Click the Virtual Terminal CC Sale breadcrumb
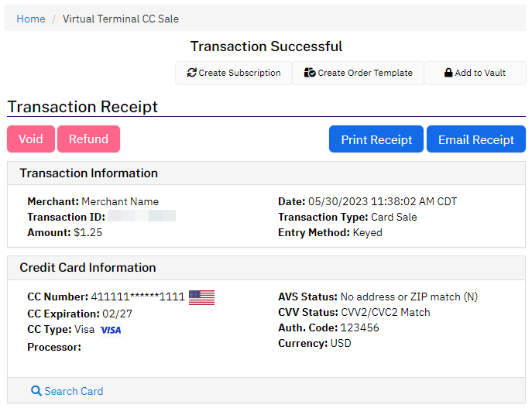The height and width of the screenshot is (408, 532). click(x=121, y=19)
